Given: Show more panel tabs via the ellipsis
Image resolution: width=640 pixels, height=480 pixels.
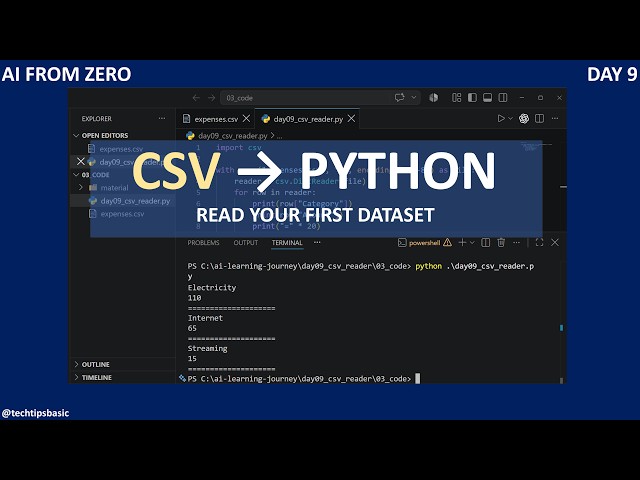Looking at the screenshot, I should pos(317,242).
